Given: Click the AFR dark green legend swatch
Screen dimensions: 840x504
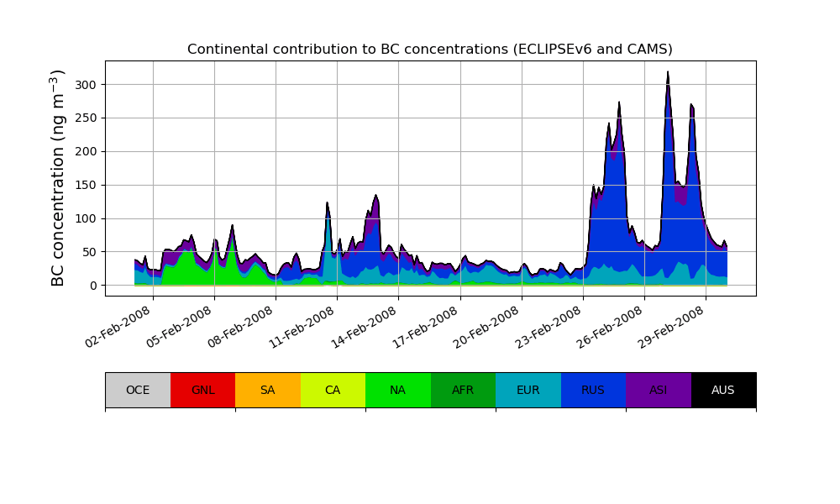Looking at the screenshot, I should pos(463,390).
